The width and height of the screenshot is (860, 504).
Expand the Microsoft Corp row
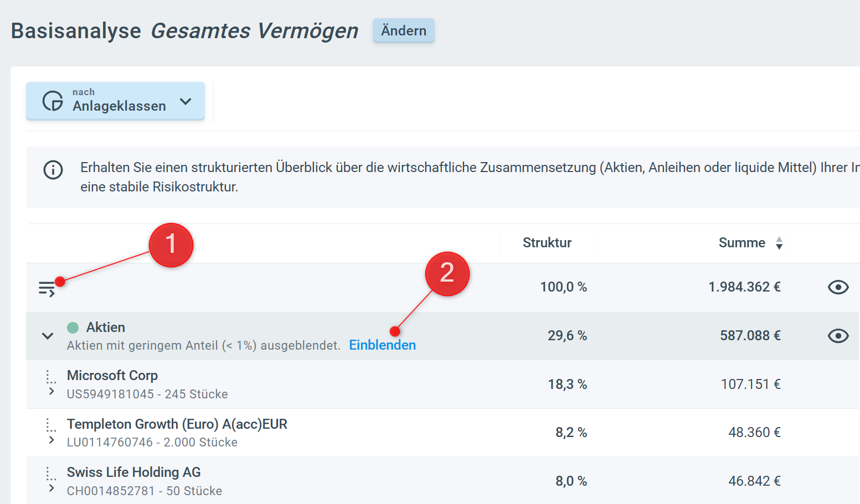click(x=52, y=392)
